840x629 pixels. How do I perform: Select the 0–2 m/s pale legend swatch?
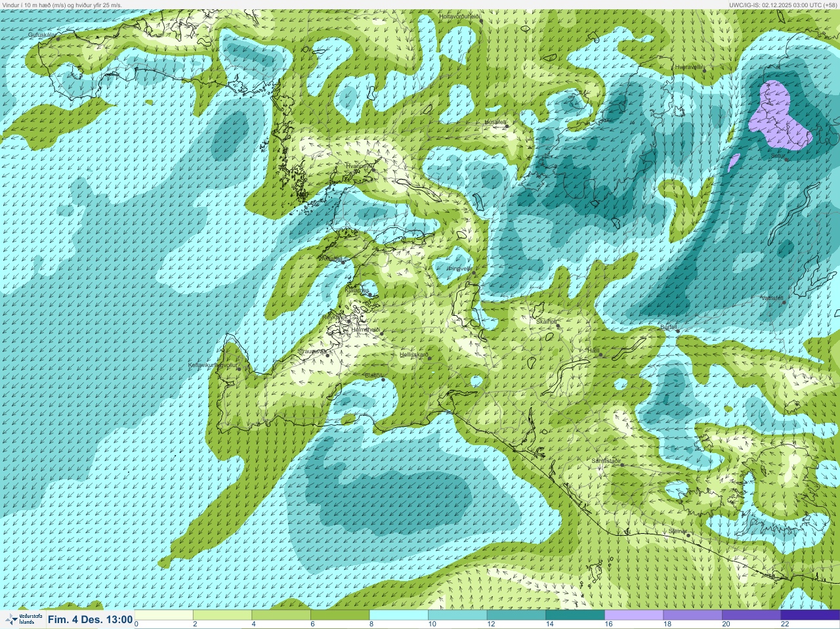pyautogui.click(x=164, y=615)
